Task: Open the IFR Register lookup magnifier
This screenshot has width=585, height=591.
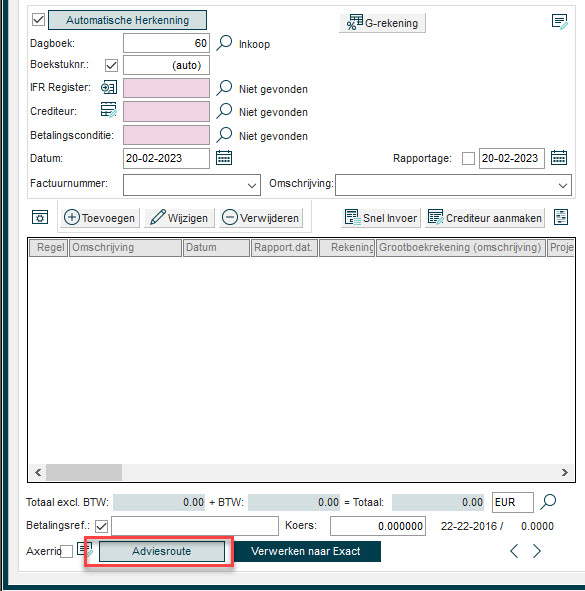Action: click(x=224, y=88)
